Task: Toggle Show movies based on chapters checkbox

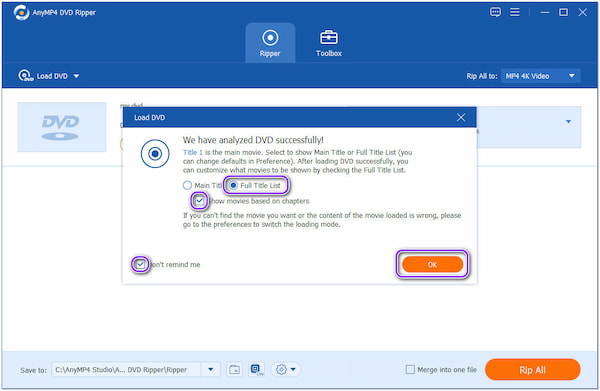Action: click(199, 200)
